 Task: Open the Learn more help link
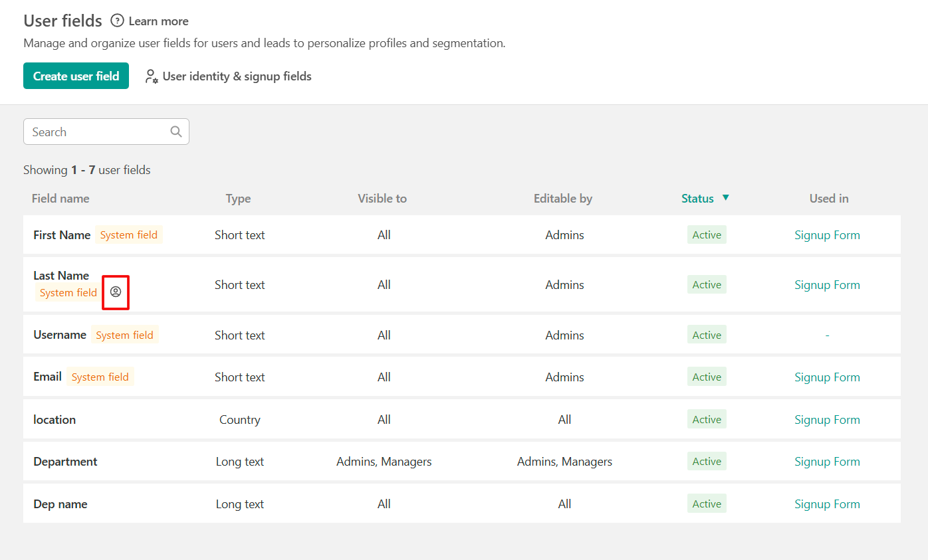158,21
